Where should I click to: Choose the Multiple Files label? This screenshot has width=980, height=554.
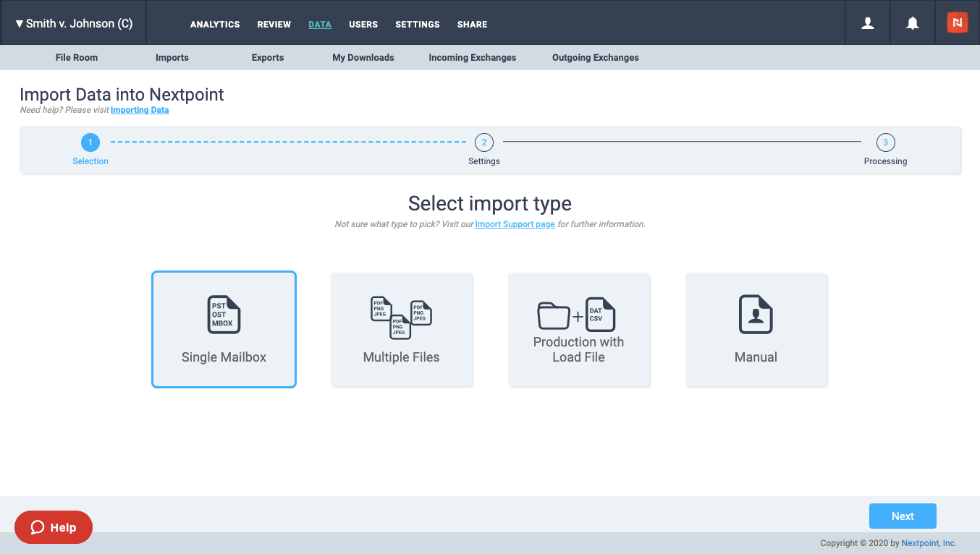tap(401, 357)
